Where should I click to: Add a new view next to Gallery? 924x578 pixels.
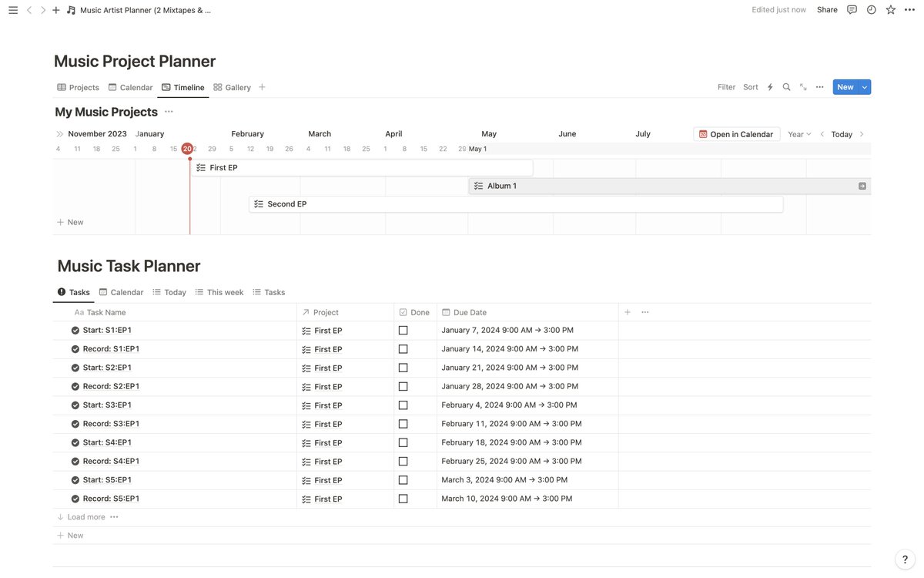coord(262,87)
